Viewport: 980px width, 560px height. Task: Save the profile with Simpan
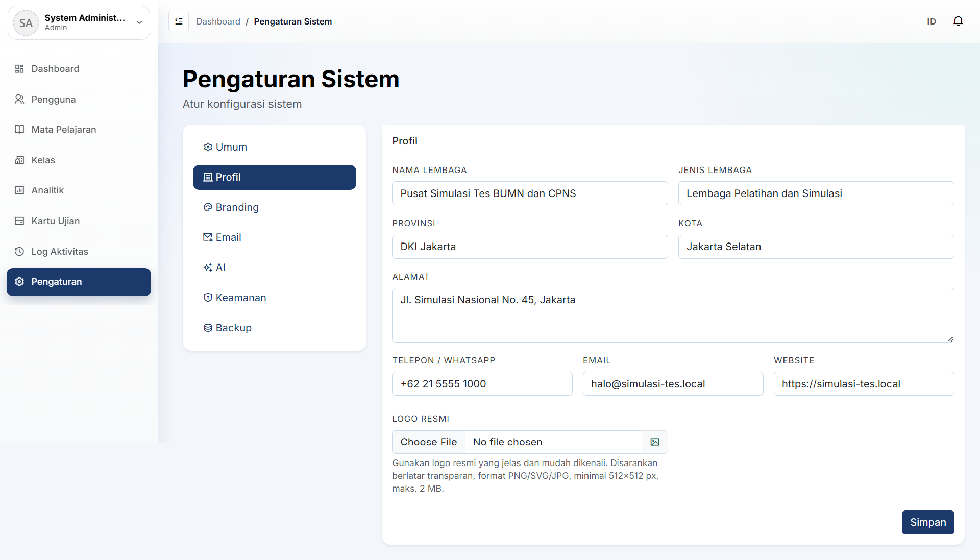928,522
